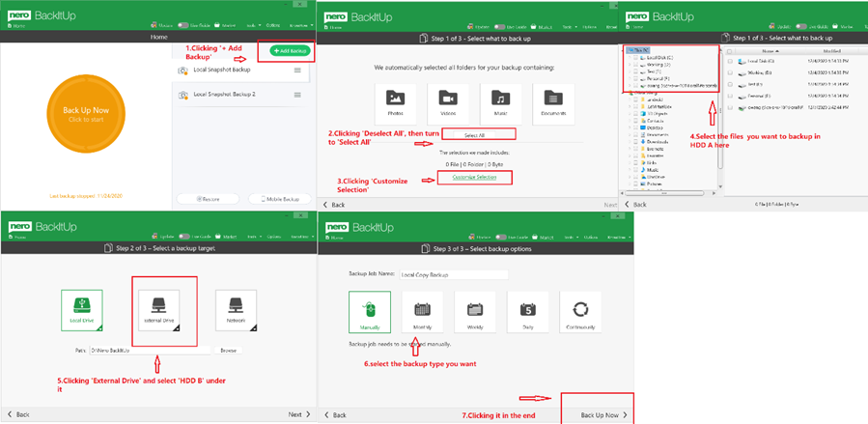This screenshot has width=868, height=424.
Task: Tick Personal (F:) checkbox in file list
Action: pos(731,96)
